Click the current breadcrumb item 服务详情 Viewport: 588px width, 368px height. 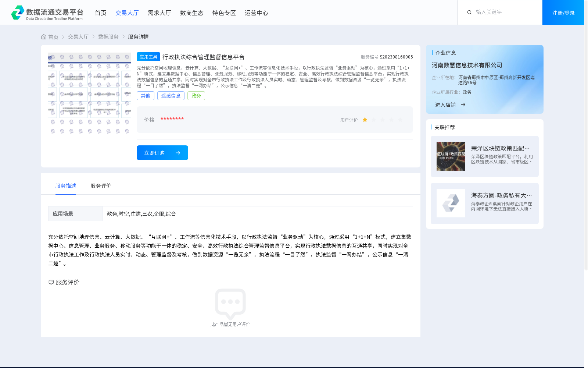coord(138,37)
